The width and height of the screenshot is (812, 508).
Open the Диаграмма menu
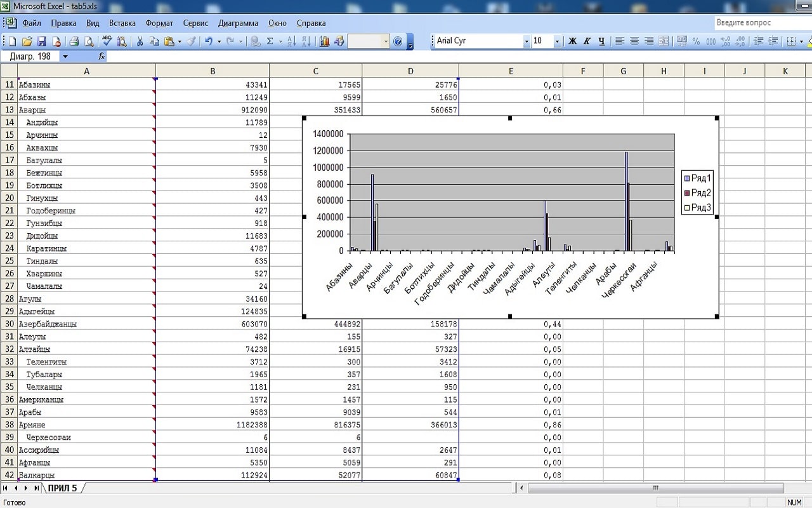pyautogui.click(x=238, y=23)
